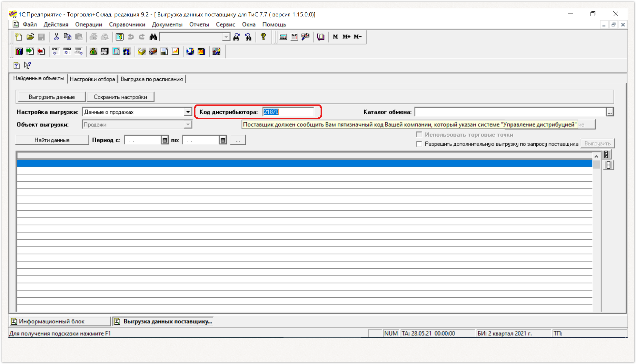The height and width of the screenshot is (364, 636).
Task: Open the Действия menu
Action: pos(56,25)
